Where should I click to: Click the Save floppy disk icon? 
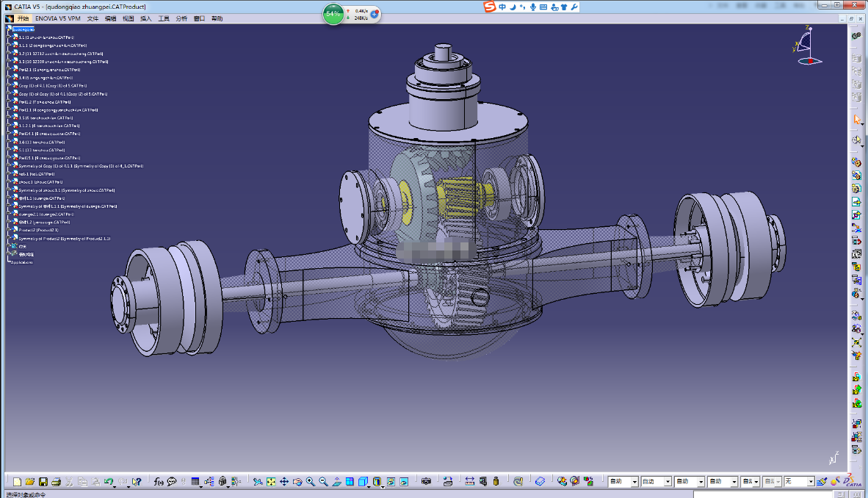pos(43,481)
